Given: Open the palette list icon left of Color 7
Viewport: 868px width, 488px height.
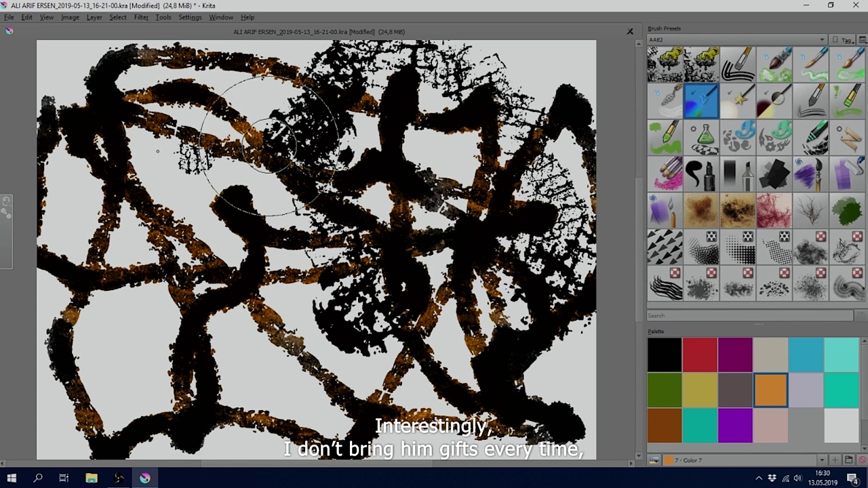Looking at the screenshot, I should (x=654, y=460).
